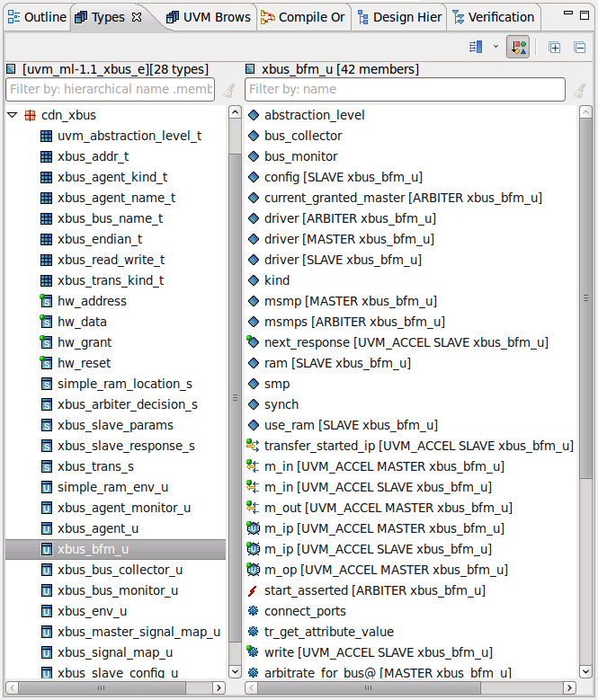
Task: Click m_op [UVM_ACCEL MASTER] unit icon
Action: click(x=254, y=570)
